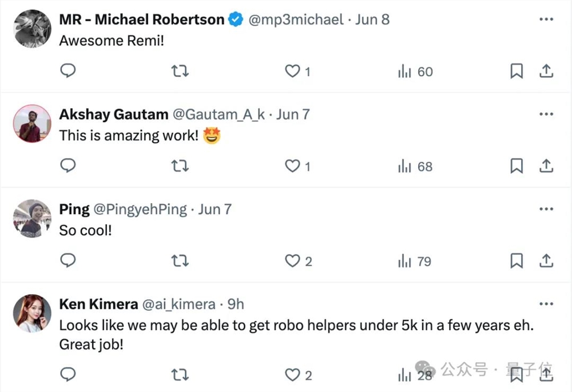Open more options menu on Ping's tweet
This screenshot has width=572, height=392.
[x=546, y=209]
